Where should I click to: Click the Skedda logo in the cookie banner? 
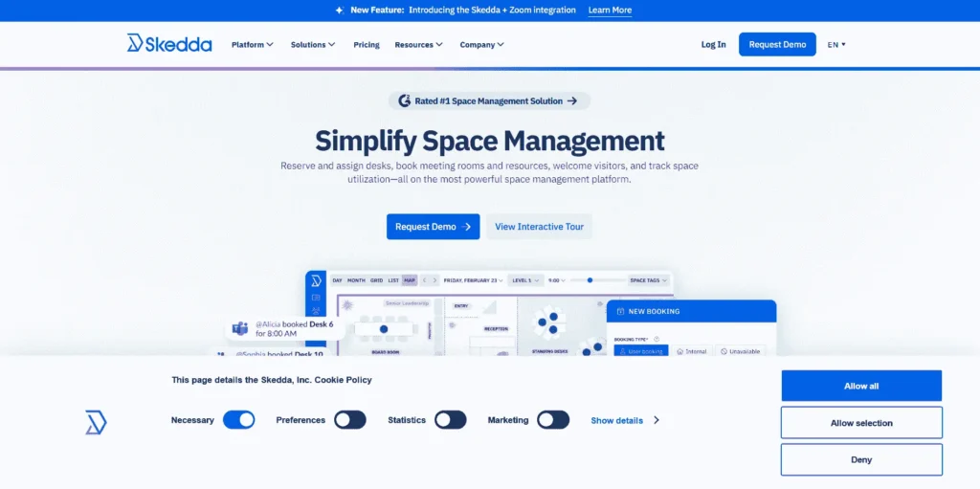point(96,422)
